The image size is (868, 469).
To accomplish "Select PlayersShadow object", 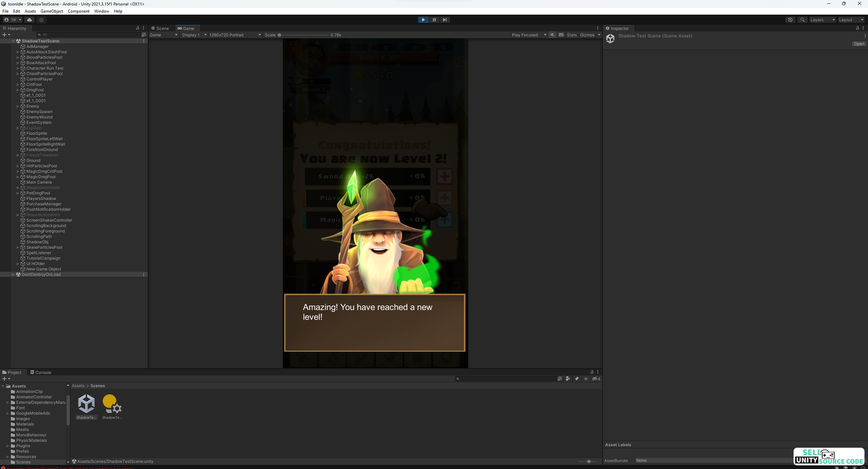I will pyautogui.click(x=41, y=199).
